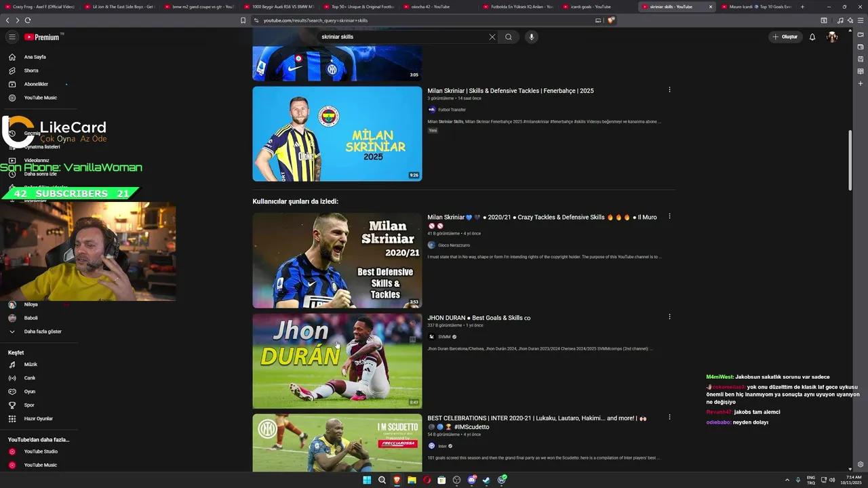The height and width of the screenshot is (488, 868).
Task: Visit the Gioco Nerazzurro channel
Action: (x=454, y=245)
